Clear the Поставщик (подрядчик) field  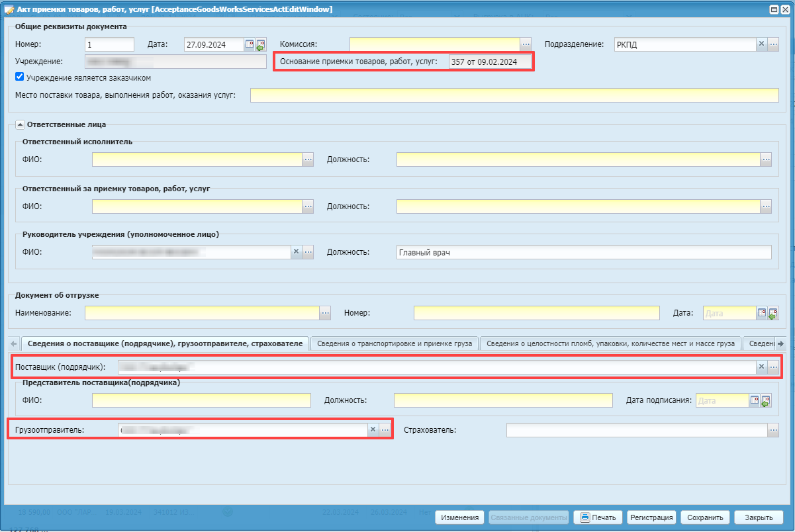click(761, 367)
